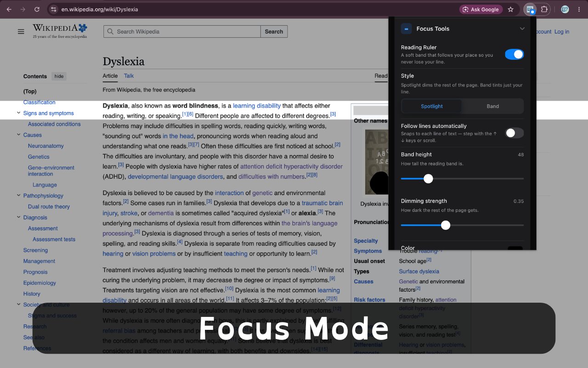Reload the page with the refresh icon
Viewport: 588px width, 368px height.
coord(37,9)
